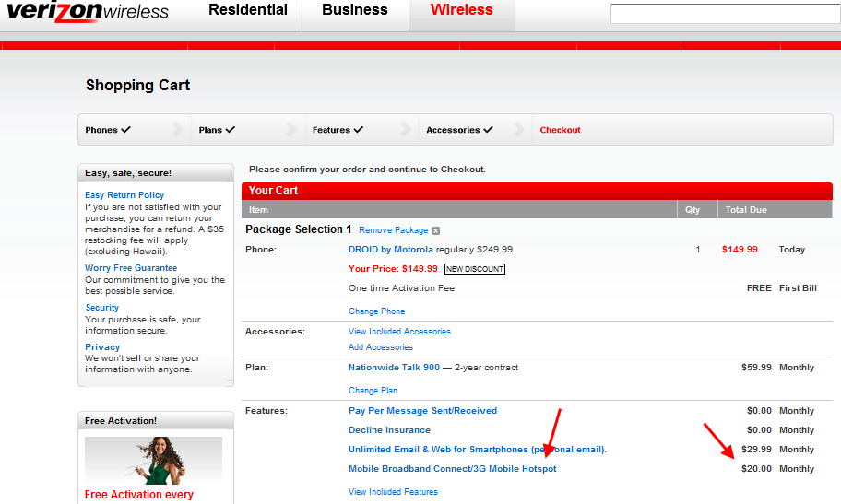This screenshot has width=841, height=504.
Task: Click the Add Accessories link
Action: tap(380, 347)
